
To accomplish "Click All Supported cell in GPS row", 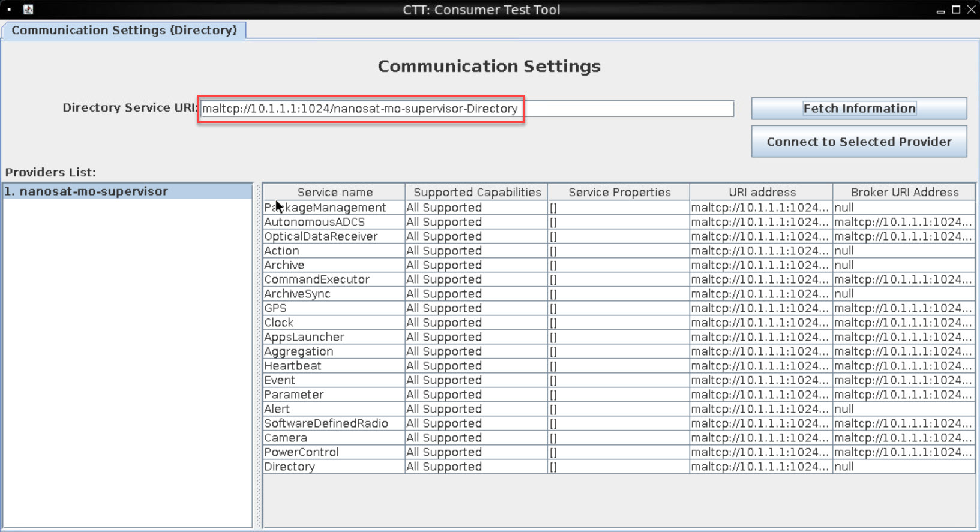I will pyautogui.click(x=476, y=308).
